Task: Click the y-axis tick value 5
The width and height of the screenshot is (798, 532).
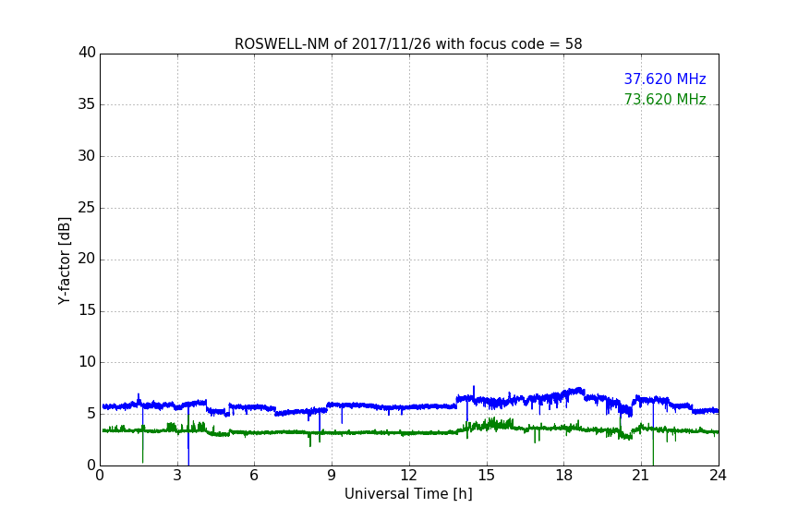Action: pyautogui.click(x=91, y=414)
